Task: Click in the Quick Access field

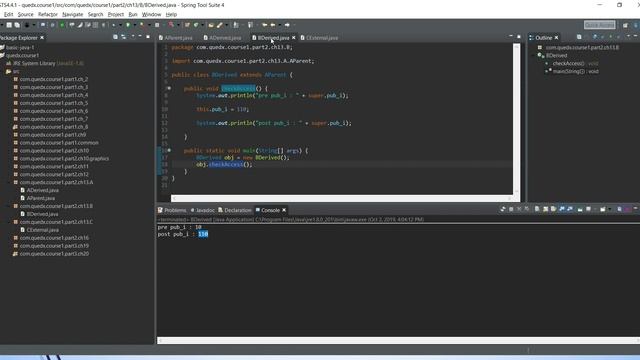Action: 600,25
